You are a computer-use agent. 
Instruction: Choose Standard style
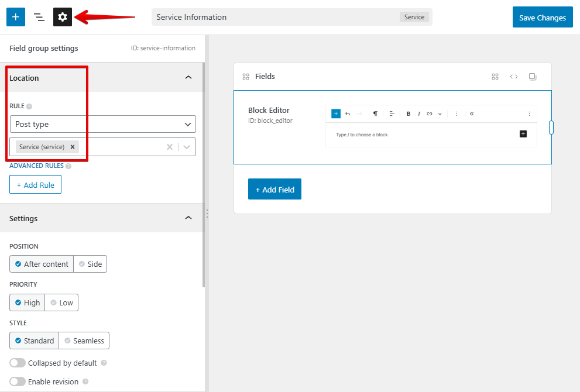pos(35,341)
